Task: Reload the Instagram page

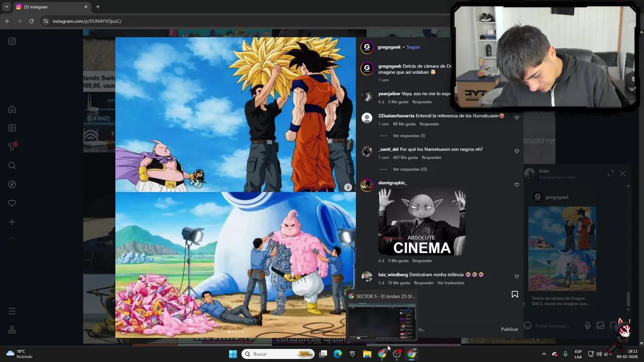Action: coord(31,21)
